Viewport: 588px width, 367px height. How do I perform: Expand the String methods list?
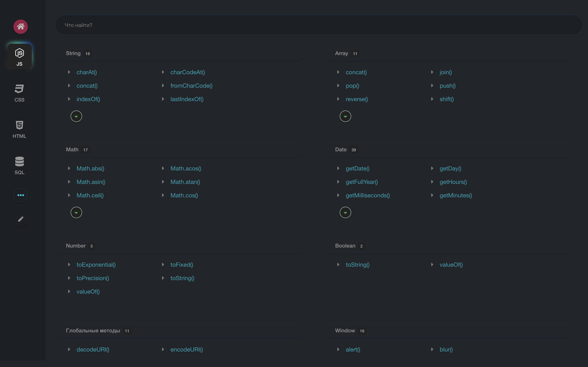[x=76, y=116]
